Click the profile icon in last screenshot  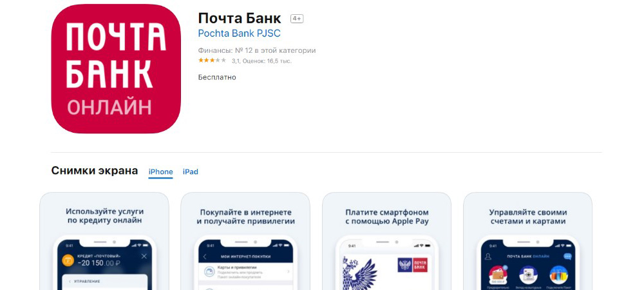(x=488, y=256)
